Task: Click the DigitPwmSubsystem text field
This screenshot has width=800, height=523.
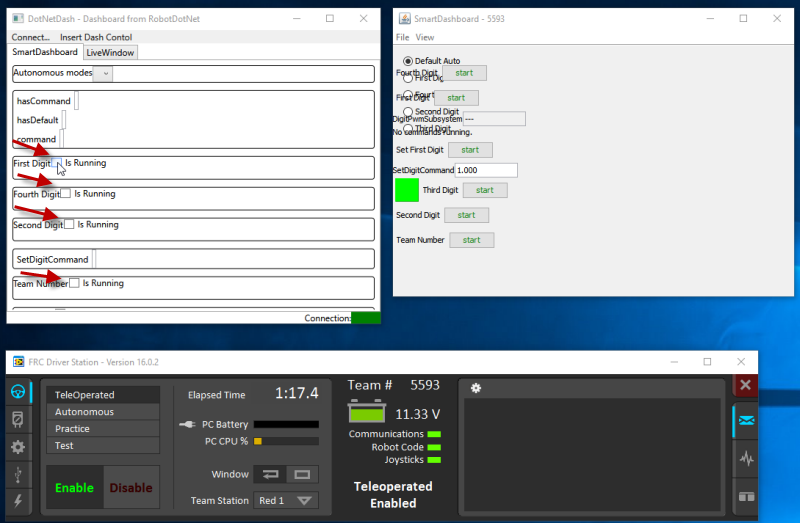Action: tap(494, 119)
